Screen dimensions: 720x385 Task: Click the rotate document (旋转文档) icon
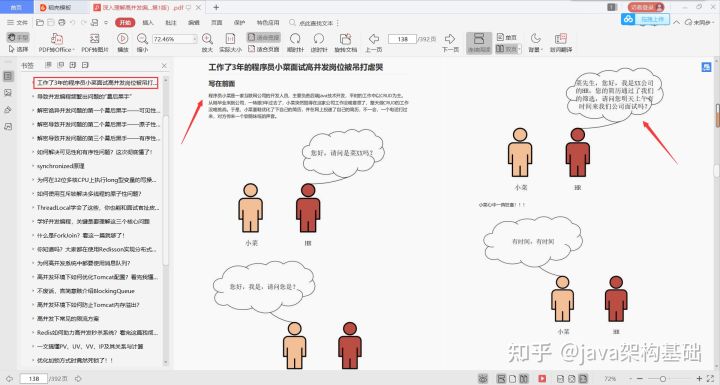345,39
